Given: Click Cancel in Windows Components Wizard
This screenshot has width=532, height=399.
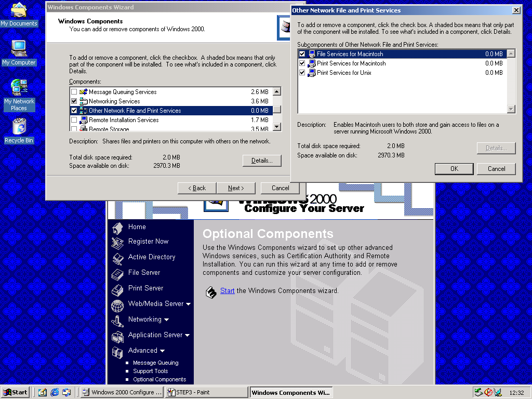Looking at the screenshot, I should click(x=280, y=188).
